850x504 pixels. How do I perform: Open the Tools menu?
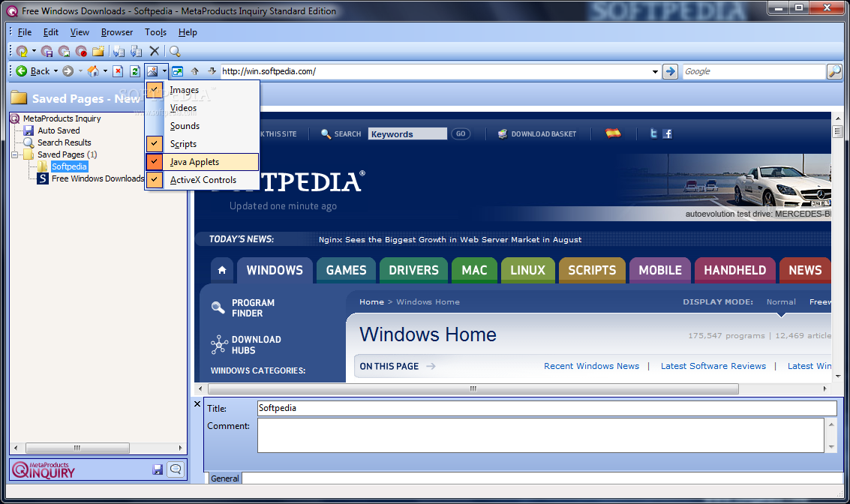click(155, 32)
